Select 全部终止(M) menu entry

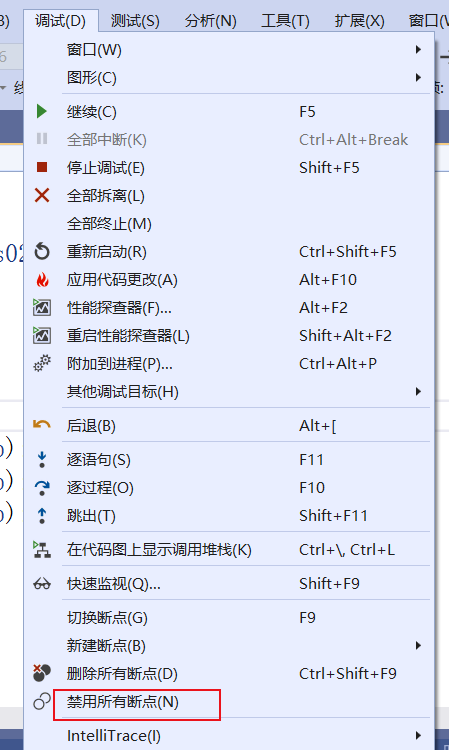pyautogui.click(x=229, y=223)
